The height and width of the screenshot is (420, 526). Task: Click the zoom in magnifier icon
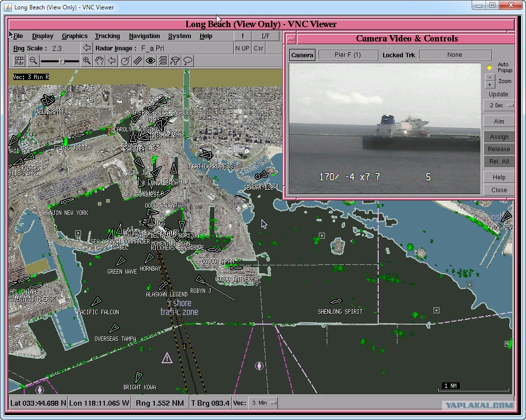(x=87, y=61)
